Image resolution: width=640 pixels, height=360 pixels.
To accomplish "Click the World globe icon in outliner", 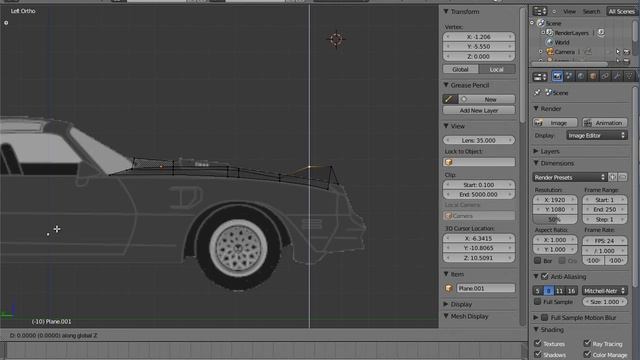I will [549, 42].
